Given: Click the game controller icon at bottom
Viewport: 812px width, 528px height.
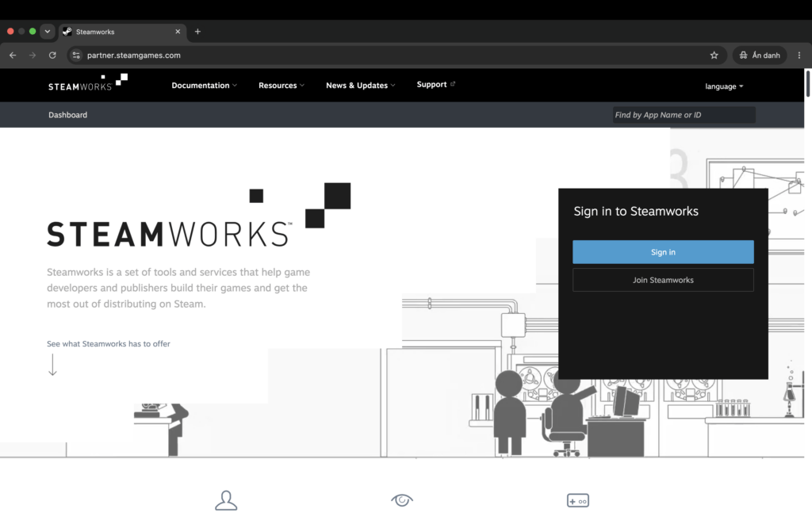Looking at the screenshot, I should 578,500.
